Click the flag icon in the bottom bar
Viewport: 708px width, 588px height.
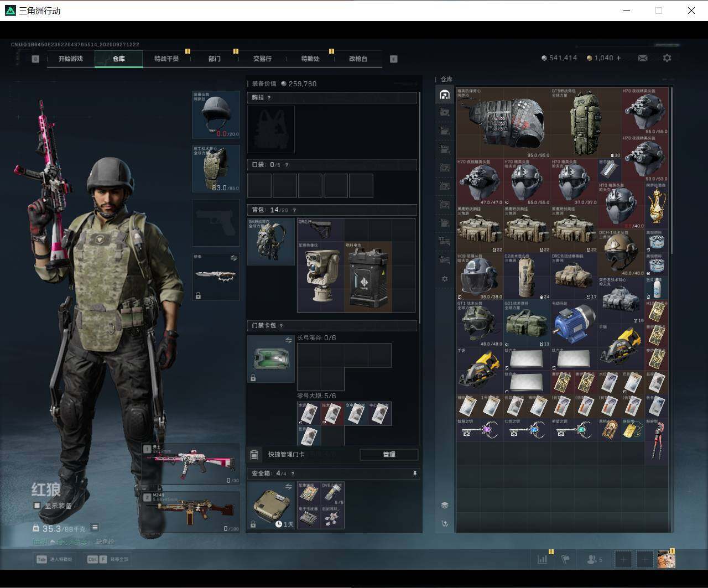pyautogui.click(x=565, y=559)
